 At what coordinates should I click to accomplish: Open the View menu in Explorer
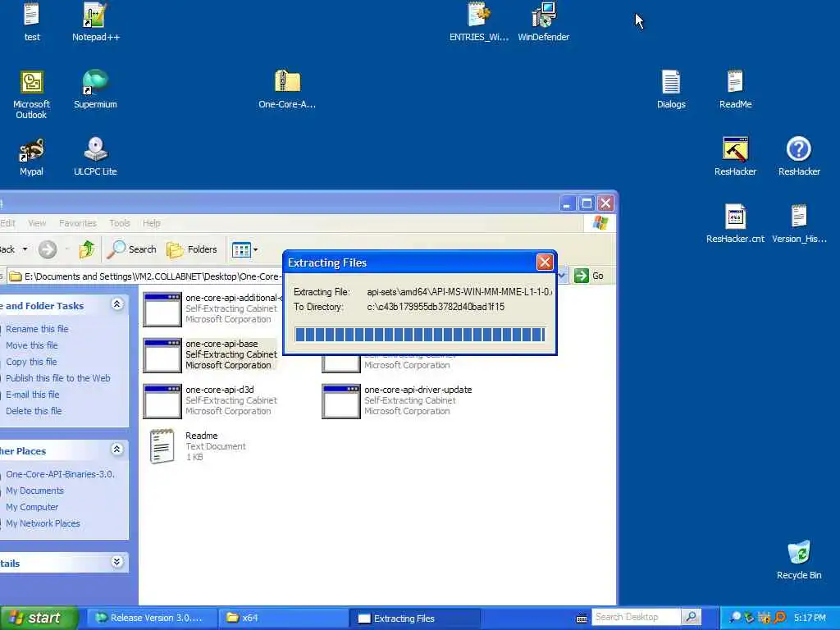coord(37,223)
